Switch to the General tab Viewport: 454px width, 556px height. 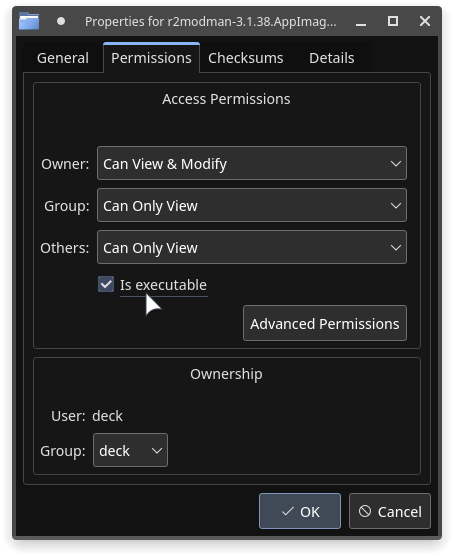tap(63, 58)
